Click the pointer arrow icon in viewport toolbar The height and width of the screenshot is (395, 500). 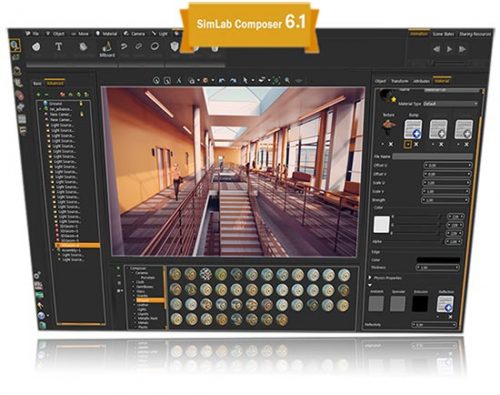(245, 80)
